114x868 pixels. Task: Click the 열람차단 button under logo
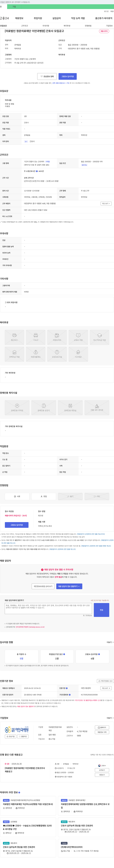(23, 737)
